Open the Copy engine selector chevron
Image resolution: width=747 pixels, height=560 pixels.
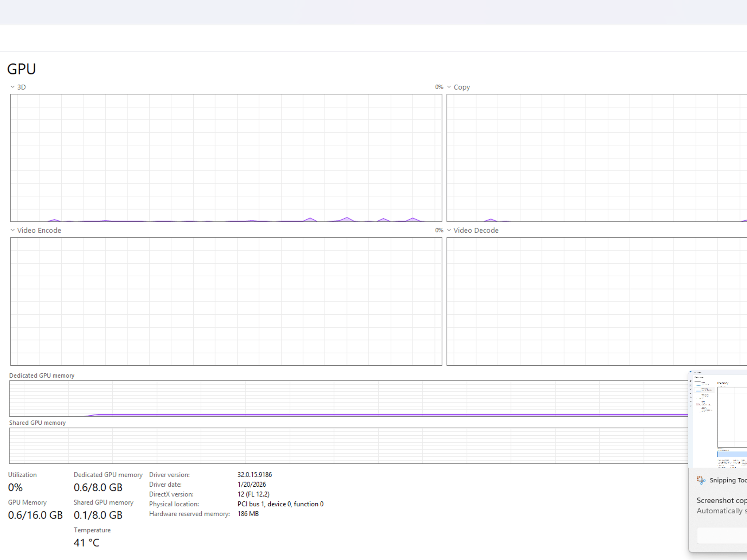[x=449, y=87]
